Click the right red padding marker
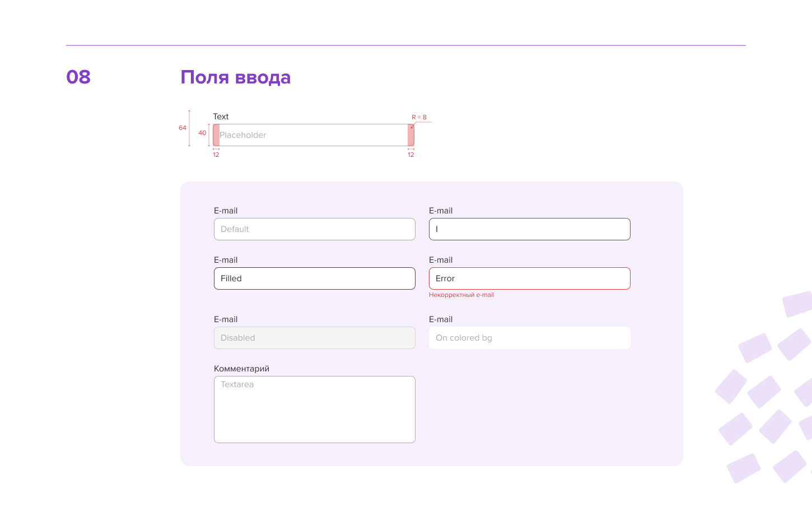Viewport: 812px width, 516px height. 411,135
